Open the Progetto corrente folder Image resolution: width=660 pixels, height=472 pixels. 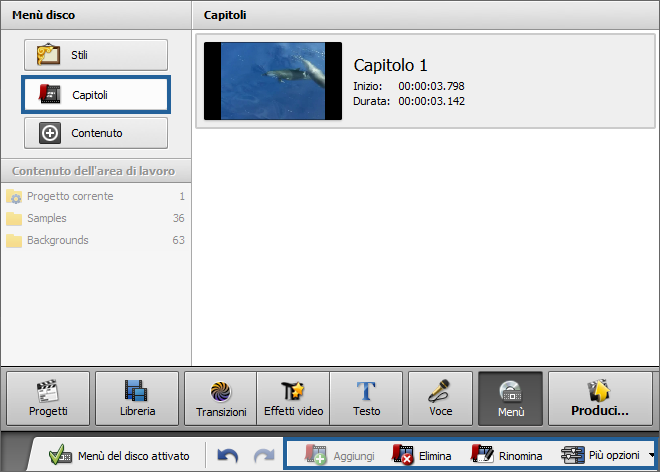pos(96,196)
